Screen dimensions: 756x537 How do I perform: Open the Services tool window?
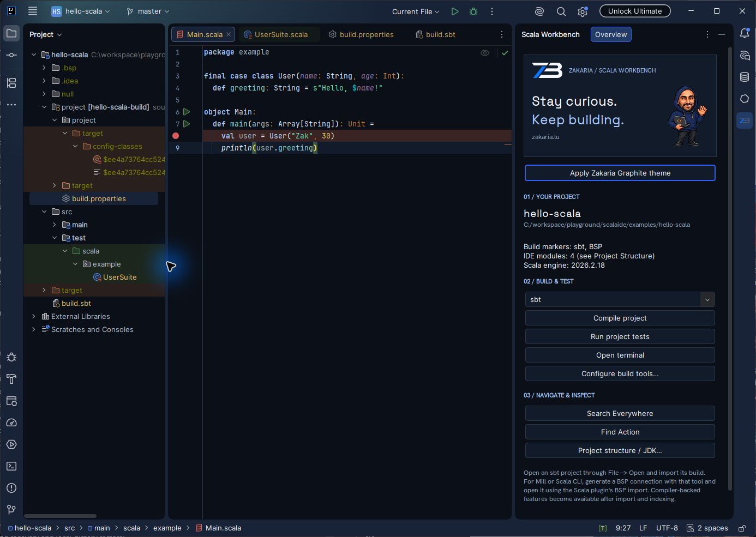point(11,444)
